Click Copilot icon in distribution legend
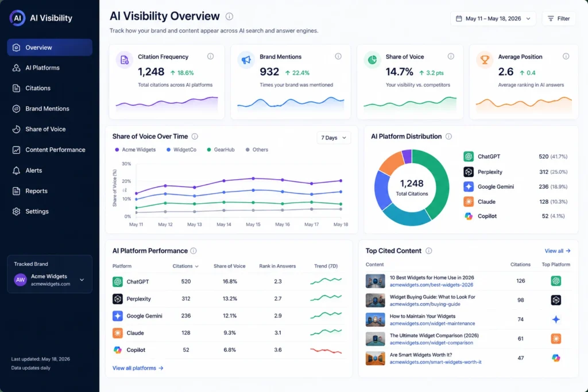 [x=469, y=216]
